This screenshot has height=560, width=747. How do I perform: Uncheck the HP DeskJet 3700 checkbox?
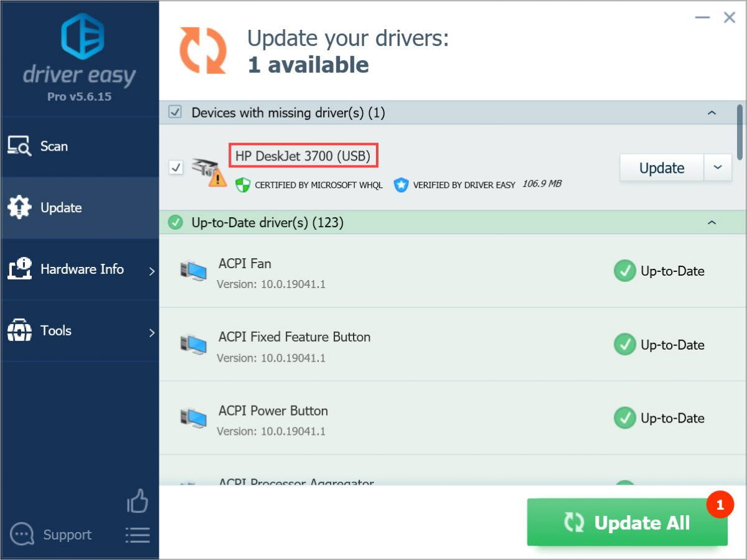click(x=176, y=167)
